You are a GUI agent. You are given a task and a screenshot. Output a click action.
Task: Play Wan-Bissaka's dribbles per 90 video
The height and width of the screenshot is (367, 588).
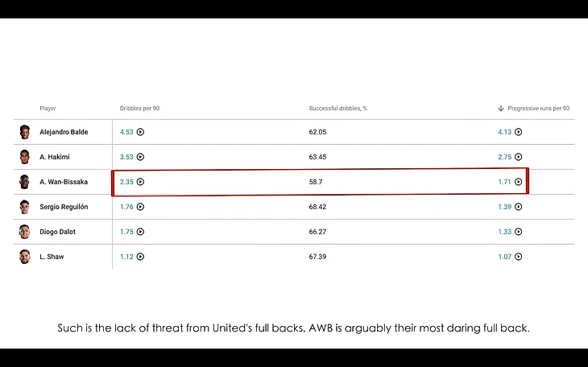140,182
